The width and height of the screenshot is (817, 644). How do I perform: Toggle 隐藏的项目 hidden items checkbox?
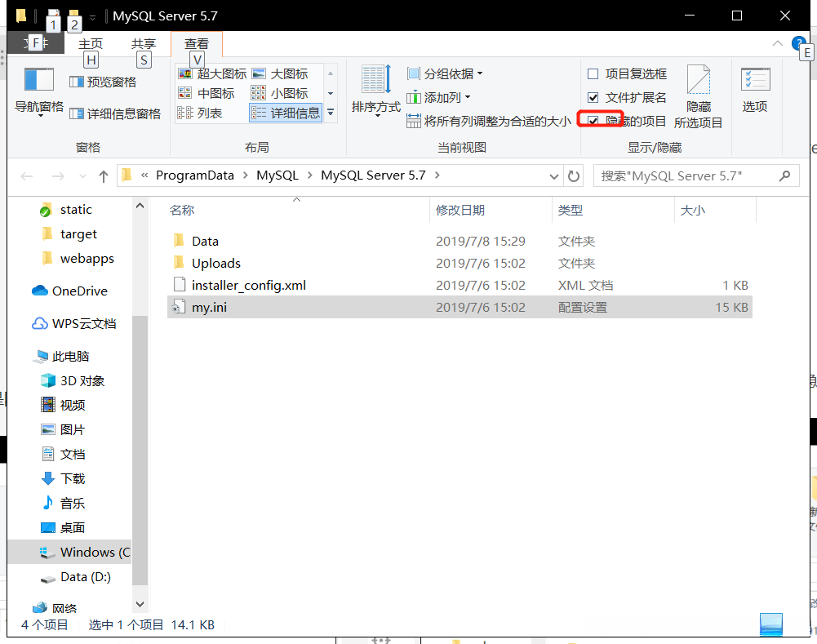[x=593, y=121]
